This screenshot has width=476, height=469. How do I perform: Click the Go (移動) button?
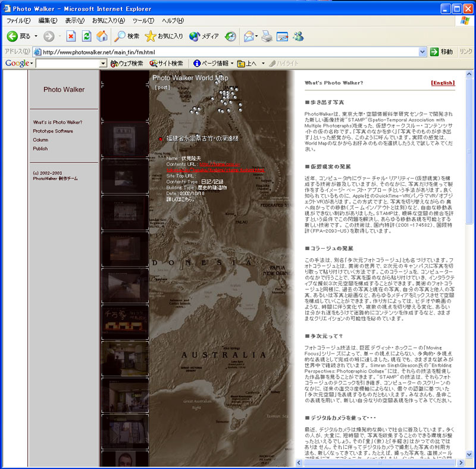441,52
